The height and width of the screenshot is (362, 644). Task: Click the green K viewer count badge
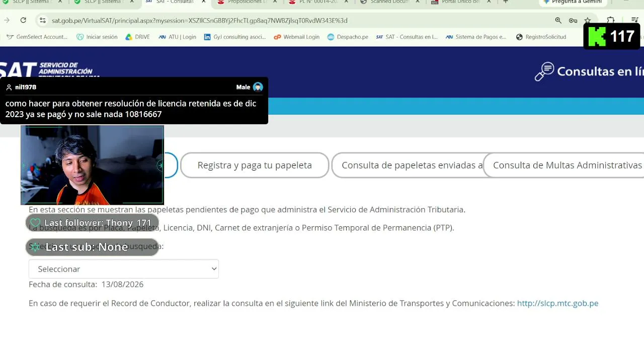[611, 36]
